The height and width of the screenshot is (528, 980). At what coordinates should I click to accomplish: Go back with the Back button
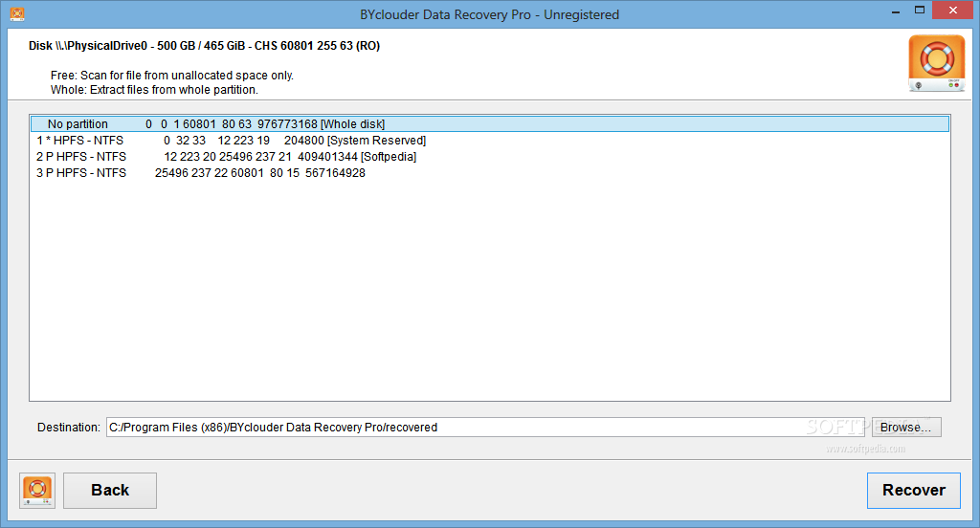pos(110,491)
